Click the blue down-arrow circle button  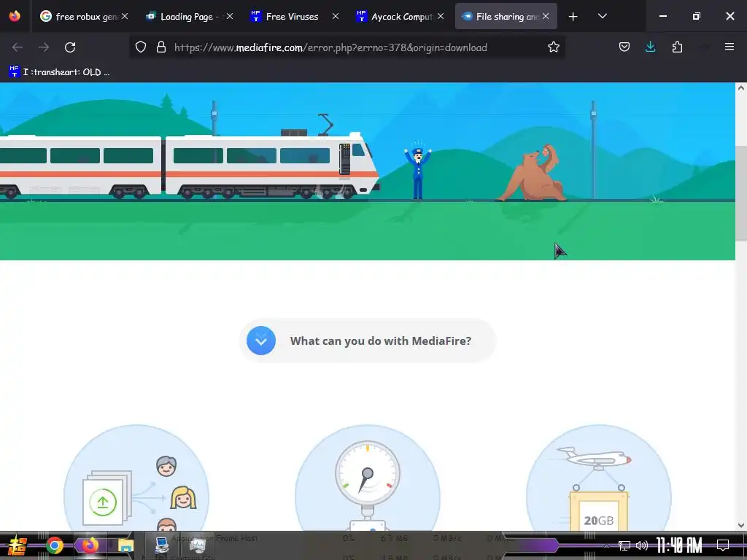(x=261, y=341)
